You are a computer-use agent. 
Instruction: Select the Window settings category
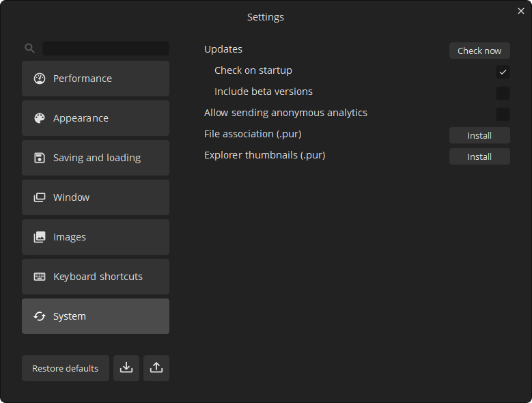pos(96,198)
